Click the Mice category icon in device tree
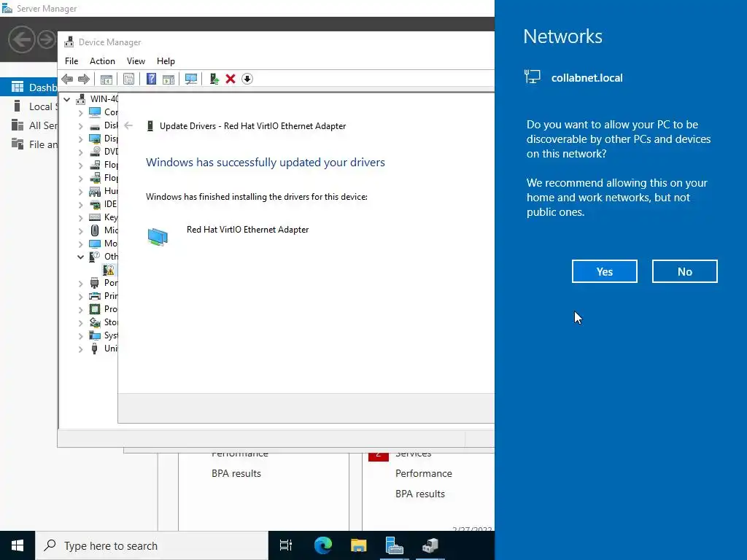The image size is (747, 560). (x=95, y=230)
